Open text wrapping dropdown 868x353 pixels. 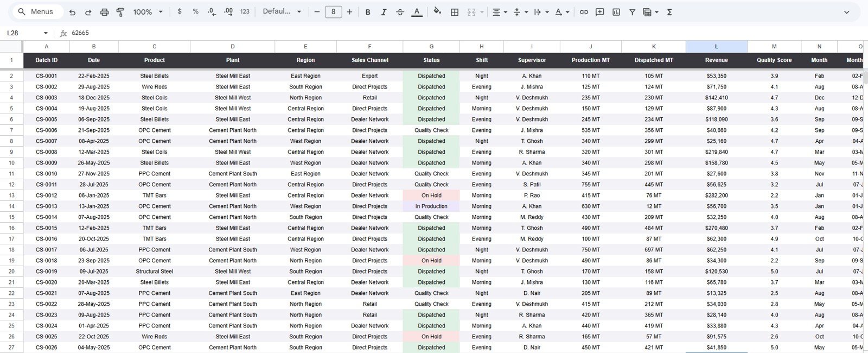click(541, 12)
